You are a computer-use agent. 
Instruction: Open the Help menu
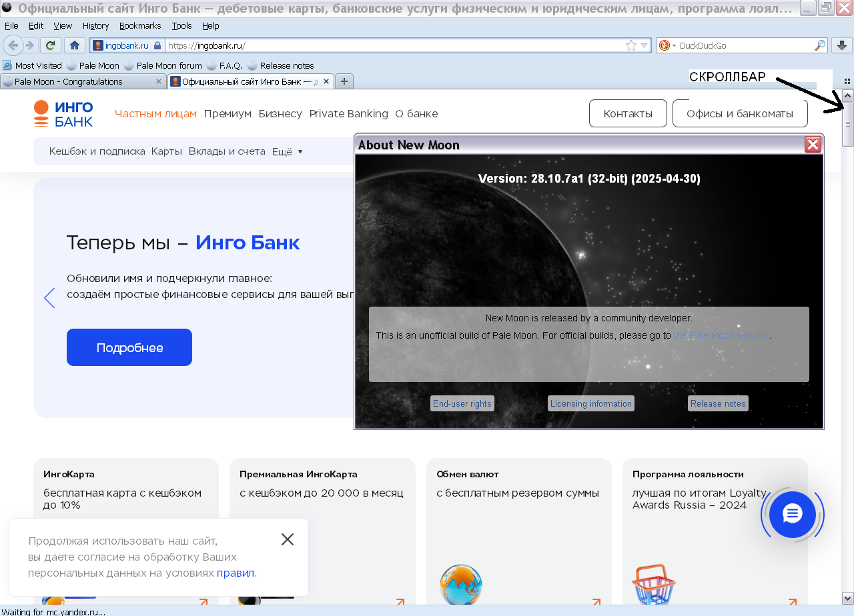(x=210, y=25)
